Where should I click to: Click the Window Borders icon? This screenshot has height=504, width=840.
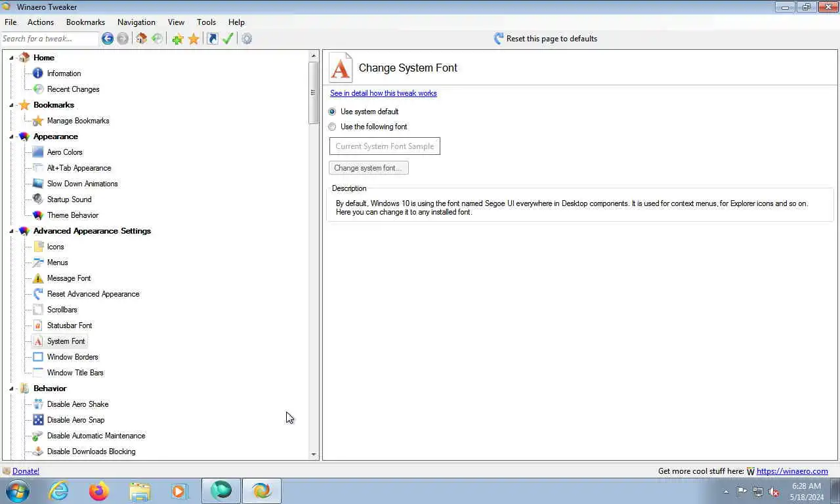click(38, 357)
